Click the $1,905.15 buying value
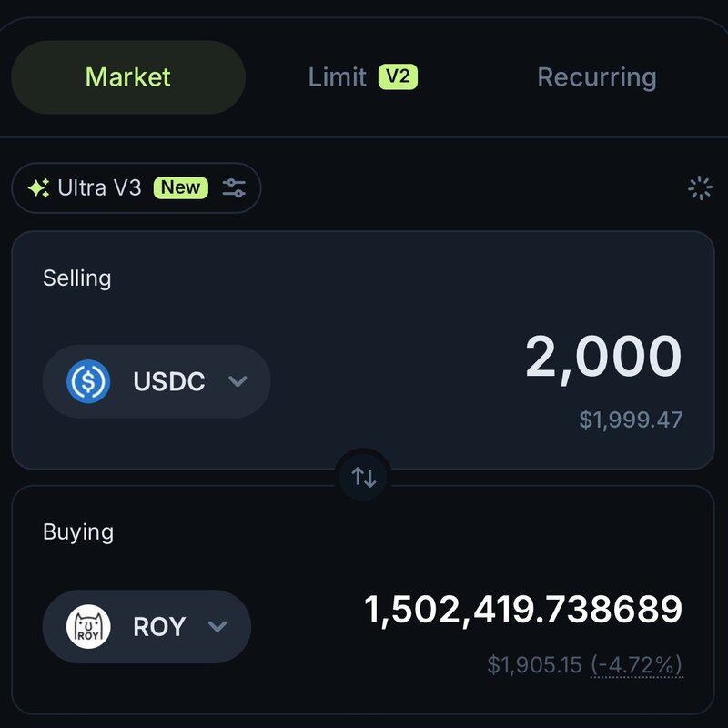728x728 pixels. click(x=534, y=665)
